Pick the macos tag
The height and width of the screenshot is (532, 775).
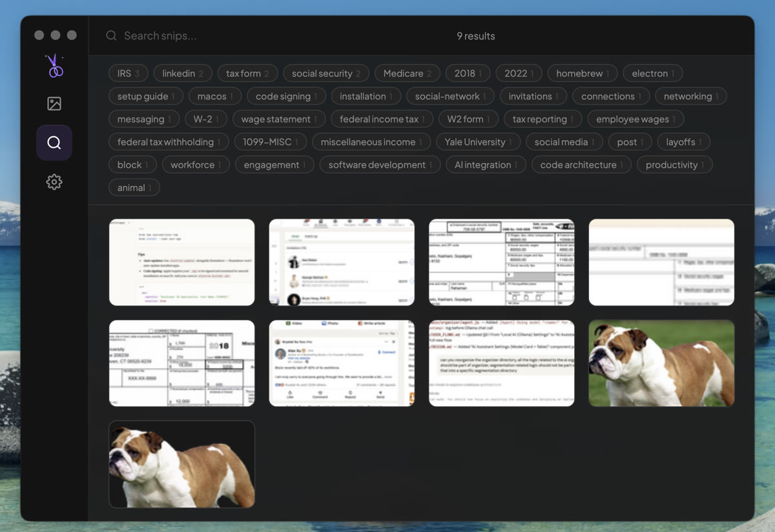[x=215, y=96]
